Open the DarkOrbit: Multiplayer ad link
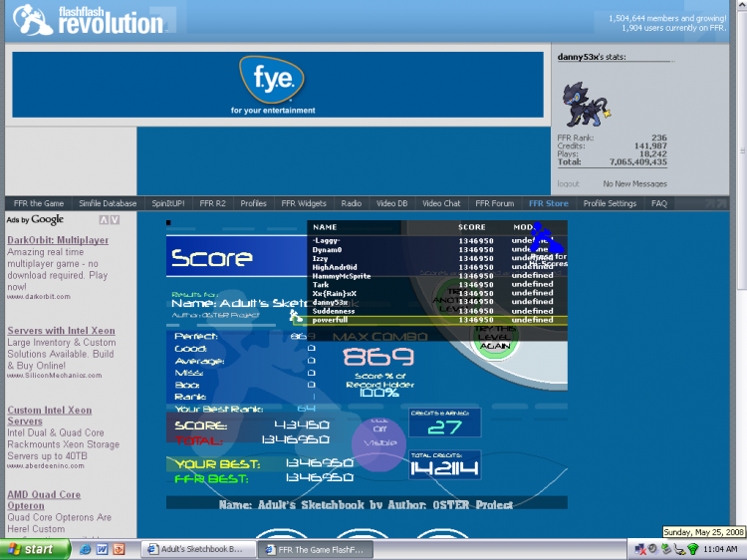747x560 pixels. click(x=58, y=240)
